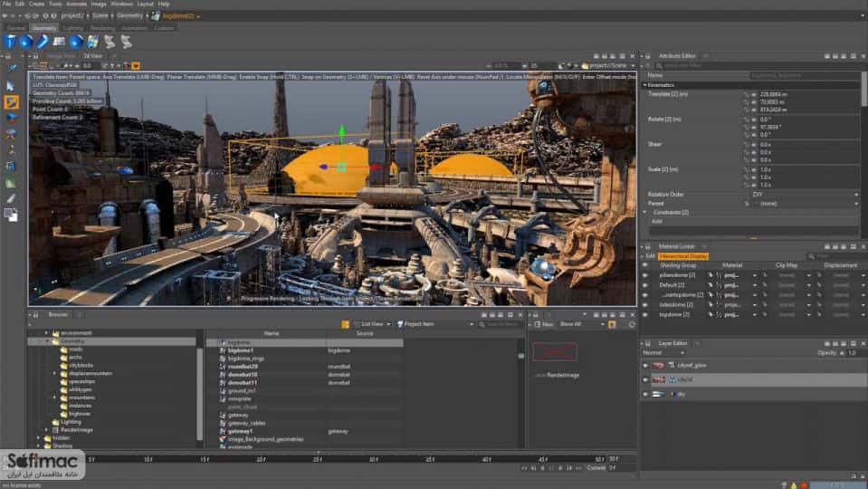The image size is (868, 489).
Task: Click the first gray scatterer shelf icon
Action: (x=110, y=42)
